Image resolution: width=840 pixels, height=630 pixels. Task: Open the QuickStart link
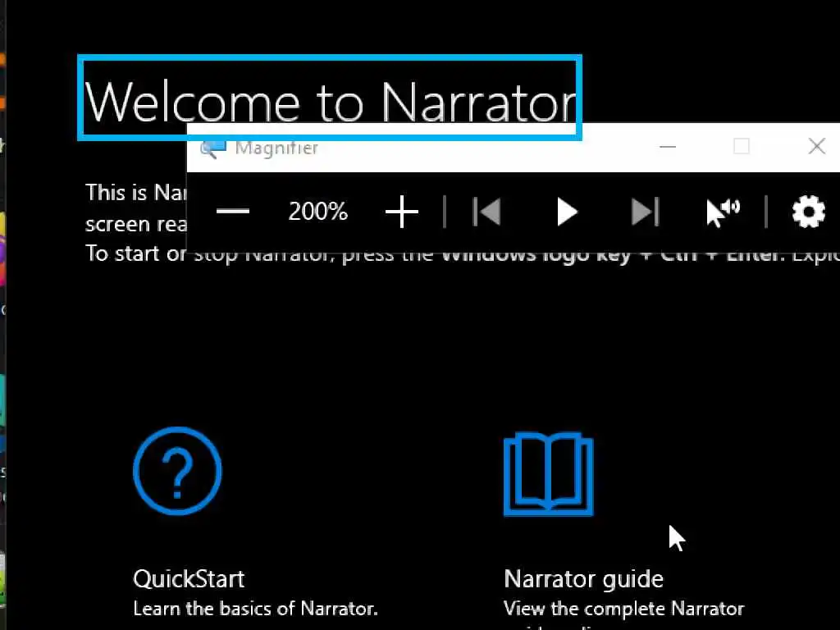pos(189,579)
